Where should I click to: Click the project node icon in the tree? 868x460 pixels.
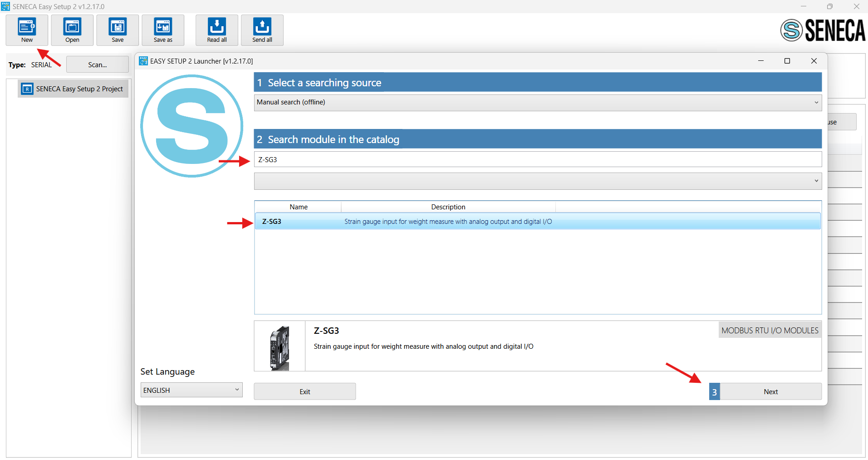pos(27,89)
